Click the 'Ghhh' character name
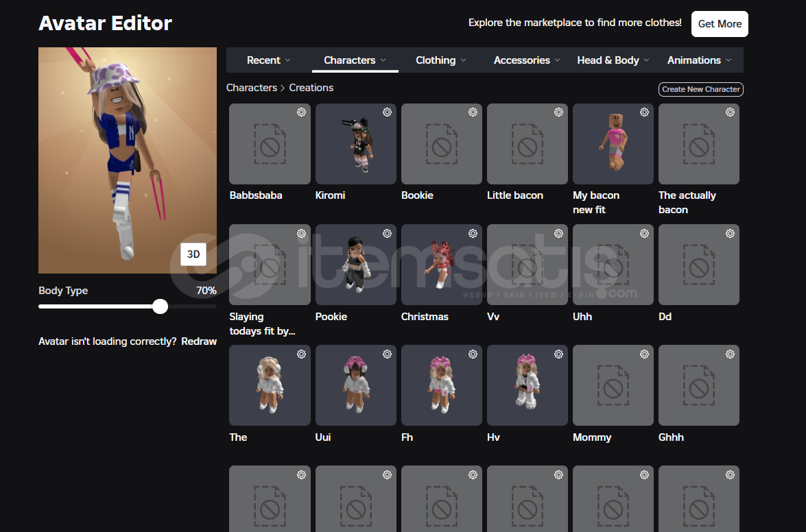The image size is (806, 532). click(671, 437)
